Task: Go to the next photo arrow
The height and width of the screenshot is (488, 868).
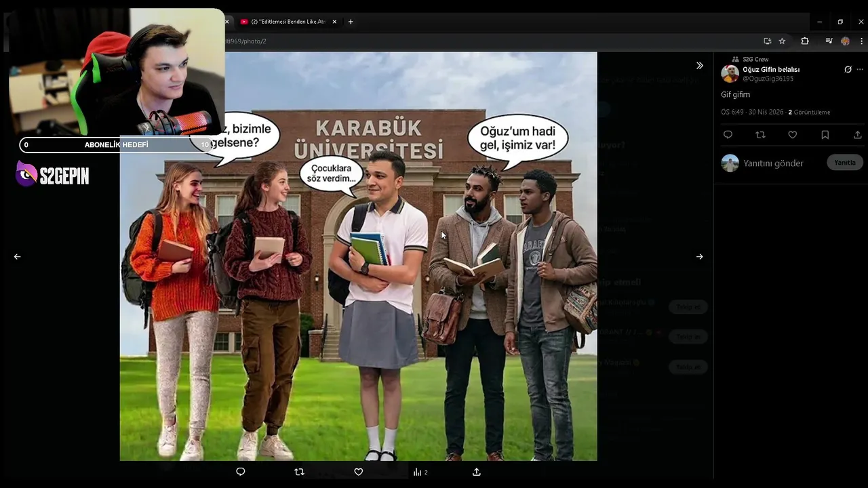Action: coord(699,257)
